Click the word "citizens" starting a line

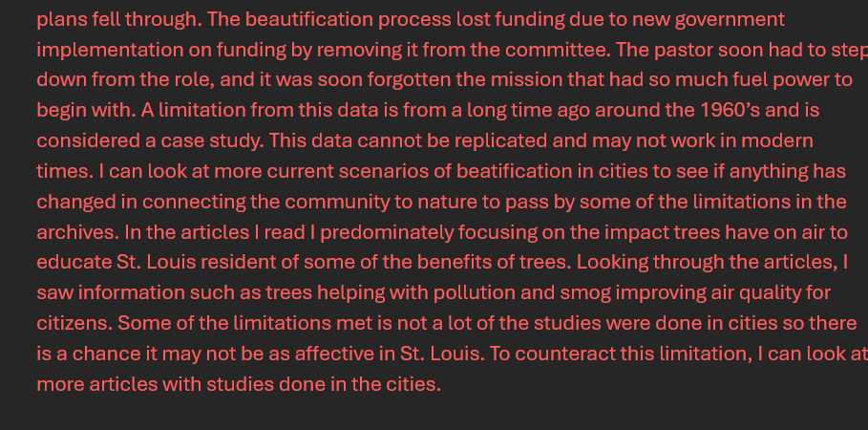click(73, 324)
